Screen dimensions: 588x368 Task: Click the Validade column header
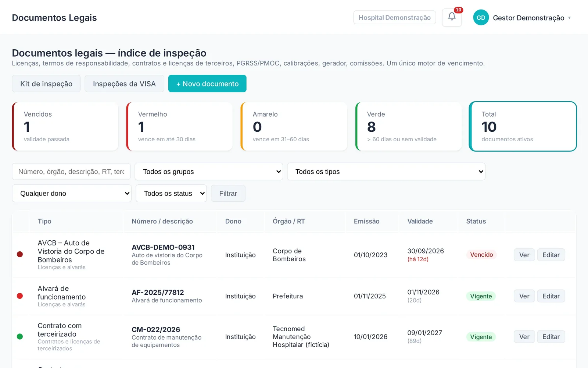coord(420,221)
